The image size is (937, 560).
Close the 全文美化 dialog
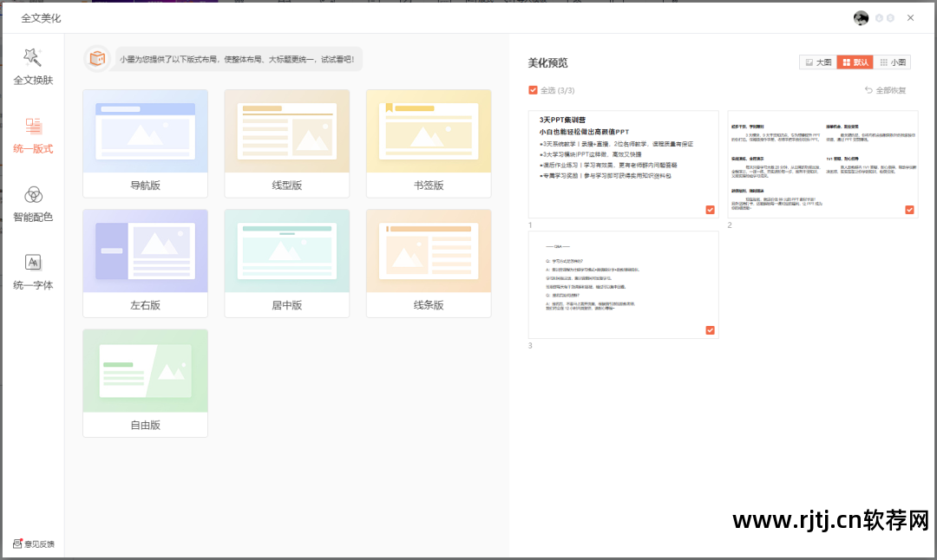click(x=910, y=18)
